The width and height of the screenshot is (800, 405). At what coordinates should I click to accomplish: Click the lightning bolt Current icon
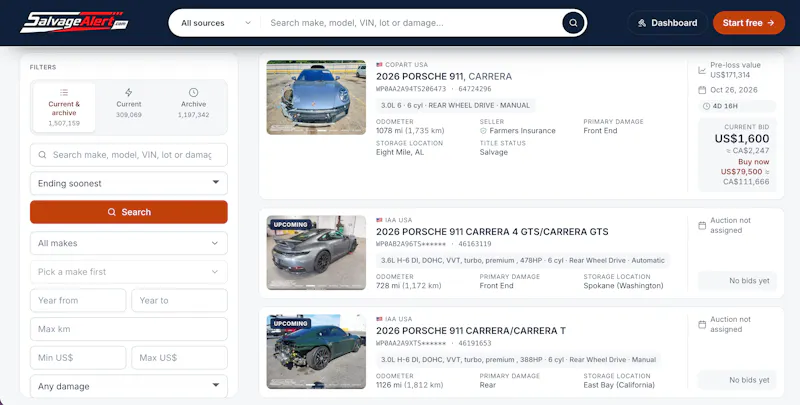coord(129,92)
